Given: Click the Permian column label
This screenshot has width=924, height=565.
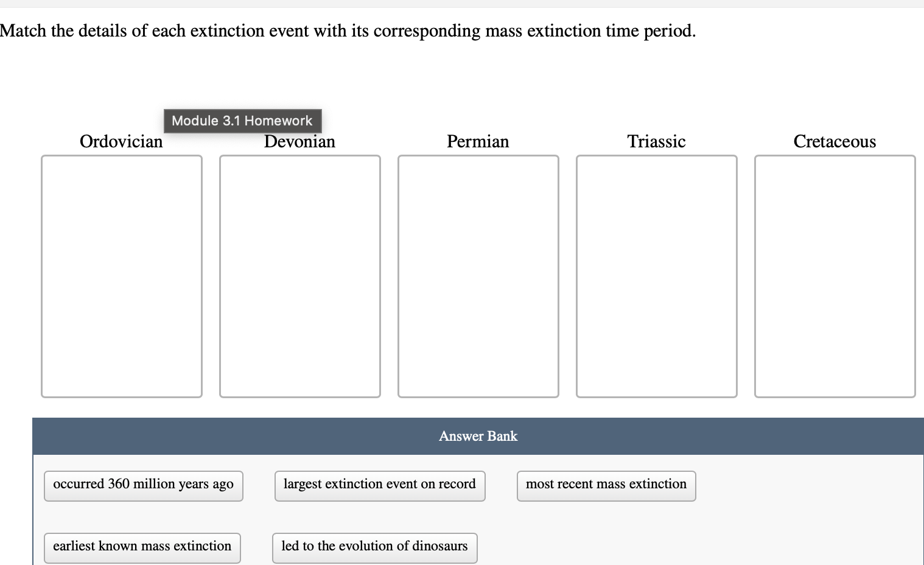Looking at the screenshot, I should pyautogui.click(x=478, y=141).
